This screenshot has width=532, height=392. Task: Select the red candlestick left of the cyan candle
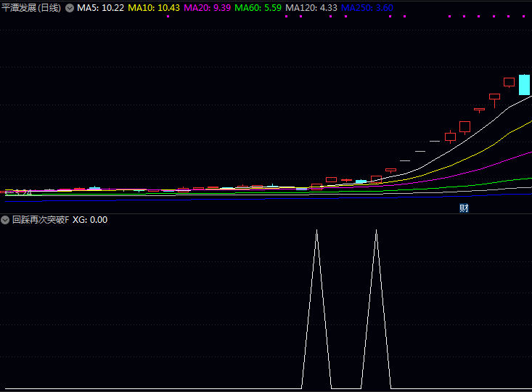tap(509, 82)
